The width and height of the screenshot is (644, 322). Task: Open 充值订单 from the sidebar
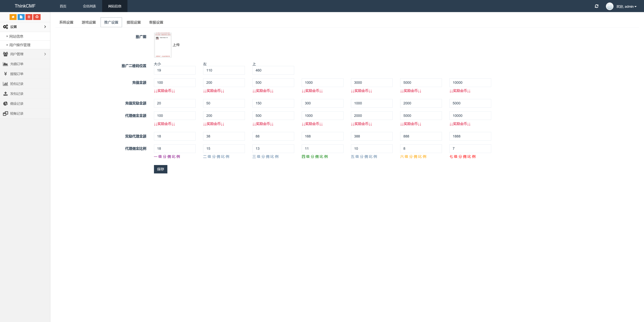(17, 64)
